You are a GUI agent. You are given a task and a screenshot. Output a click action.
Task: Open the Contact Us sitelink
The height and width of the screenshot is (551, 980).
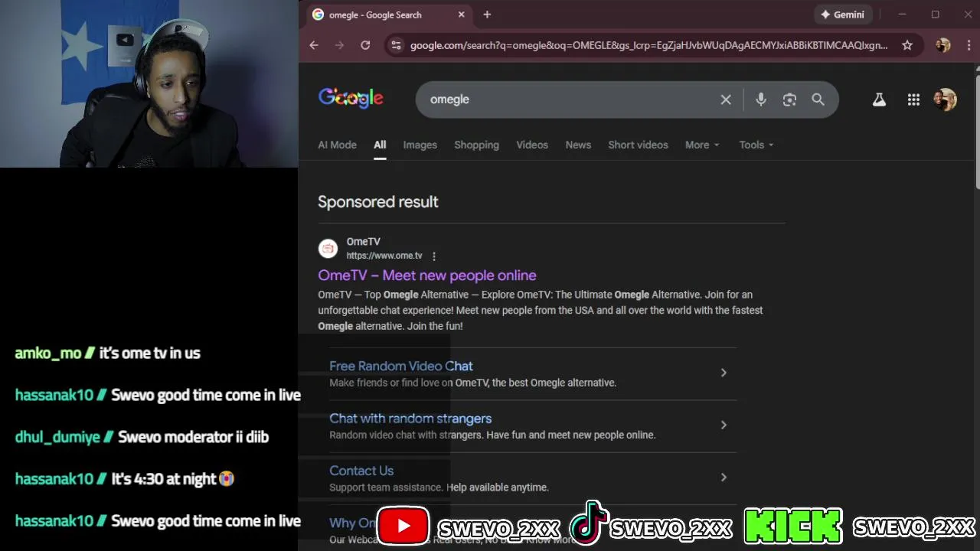pyautogui.click(x=361, y=471)
